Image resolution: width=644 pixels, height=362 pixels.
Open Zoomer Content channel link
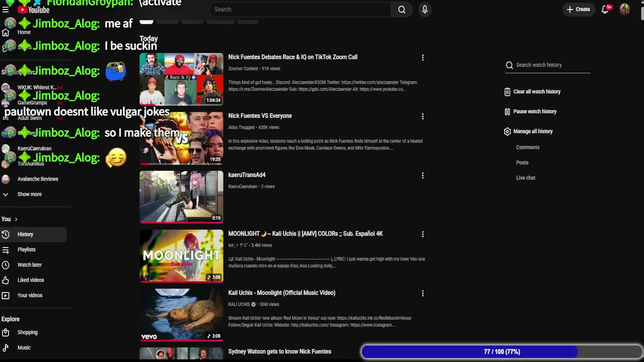[243, 69]
